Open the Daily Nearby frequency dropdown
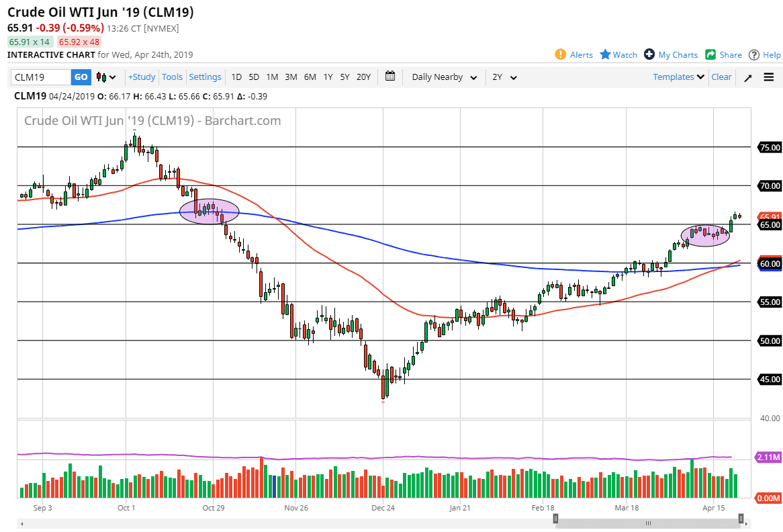The image size is (783, 532). (443, 77)
